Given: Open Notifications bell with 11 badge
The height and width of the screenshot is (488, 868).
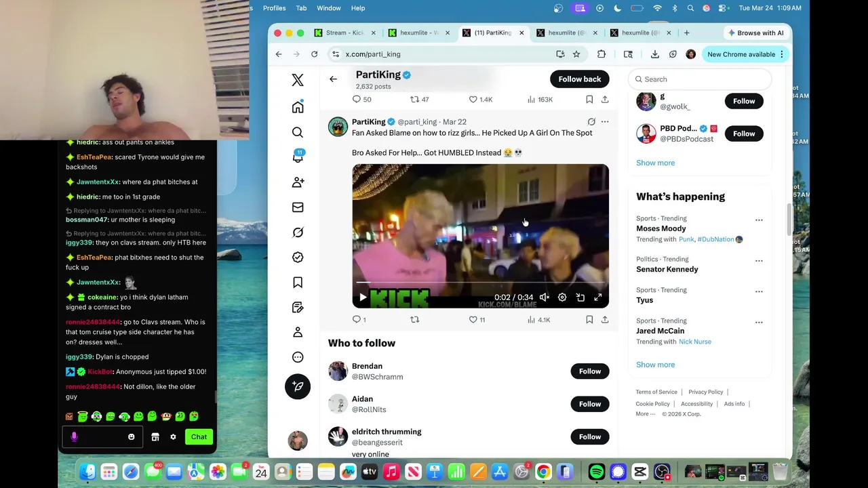Looking at the screenshot, I should coord(298,157).
